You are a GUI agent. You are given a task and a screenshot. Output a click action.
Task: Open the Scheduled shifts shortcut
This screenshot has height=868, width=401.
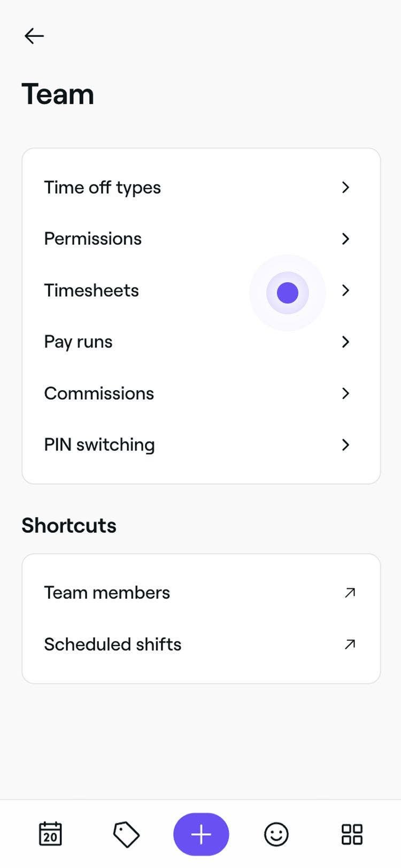(112, 644)
